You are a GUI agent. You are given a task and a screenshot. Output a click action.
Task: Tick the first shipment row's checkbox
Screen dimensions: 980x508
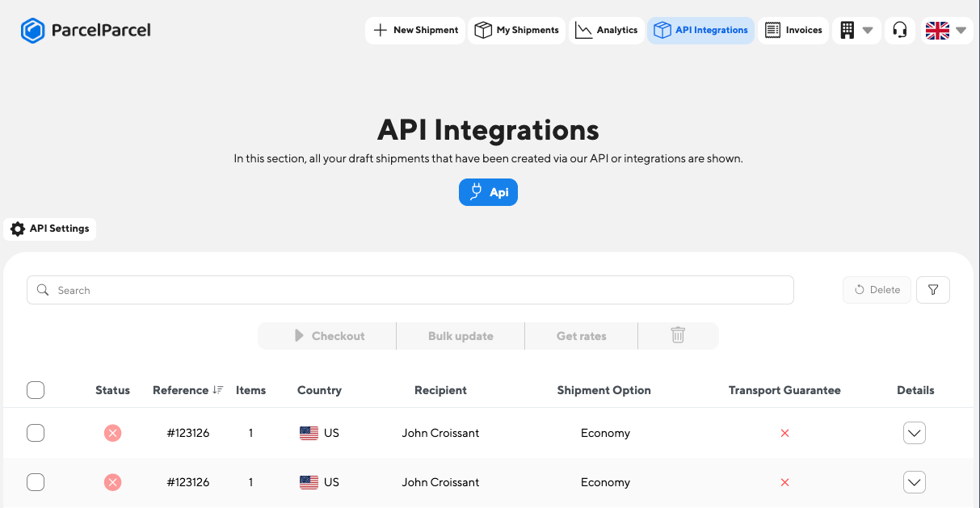click(36, 433)
